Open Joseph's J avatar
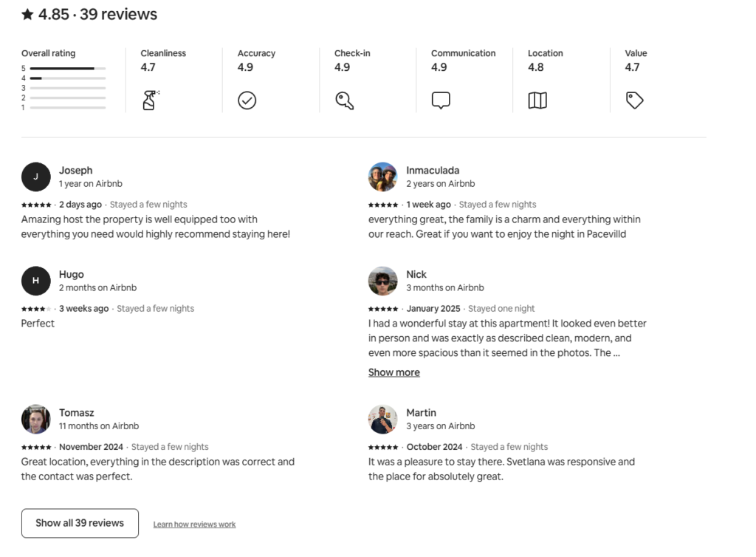Viewport: 756px width, 557px height. pyautogui.click(x=35, y=177)
